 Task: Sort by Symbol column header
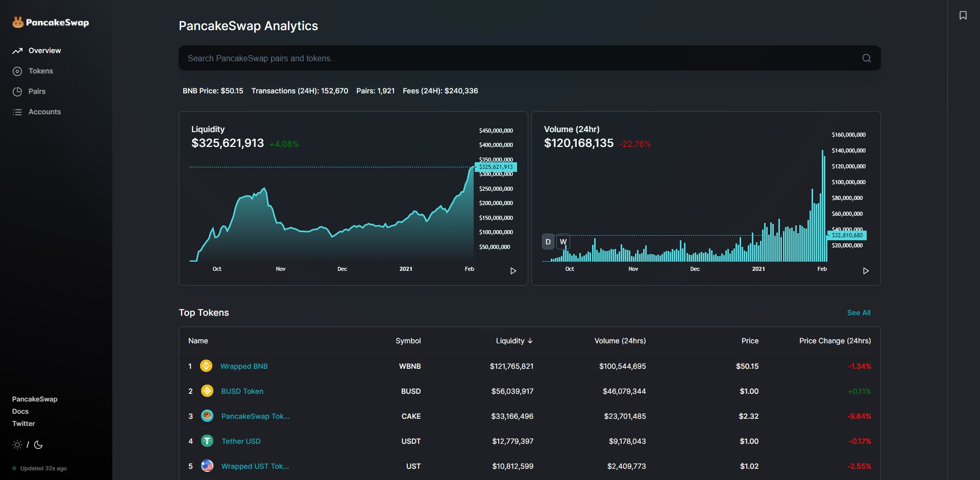click(x=408, y=341)
